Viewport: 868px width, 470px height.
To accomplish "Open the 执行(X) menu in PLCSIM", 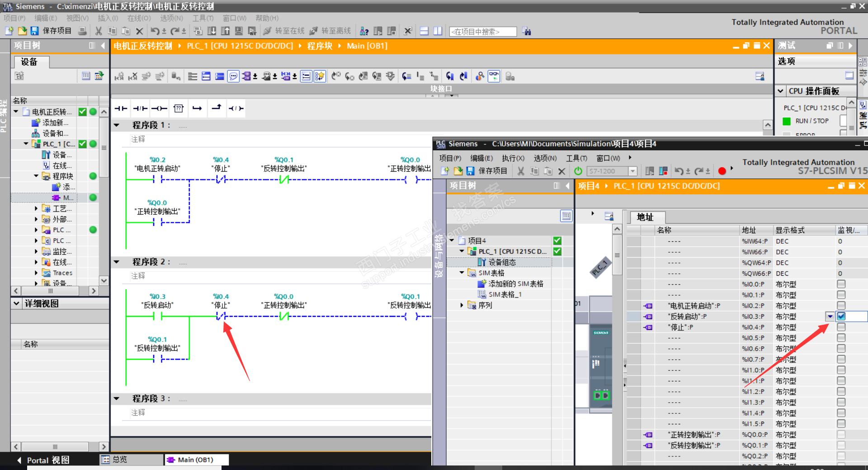I will [513, 158].
